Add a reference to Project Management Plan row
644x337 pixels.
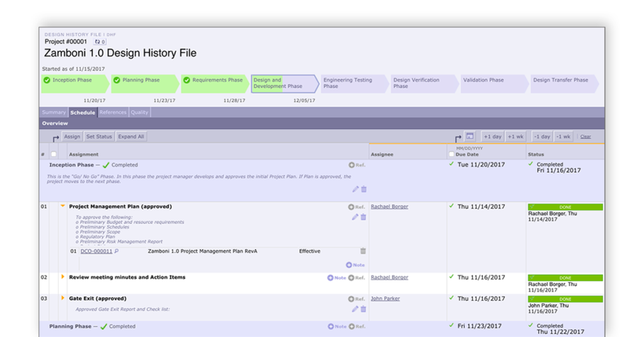tap(357, 207)
